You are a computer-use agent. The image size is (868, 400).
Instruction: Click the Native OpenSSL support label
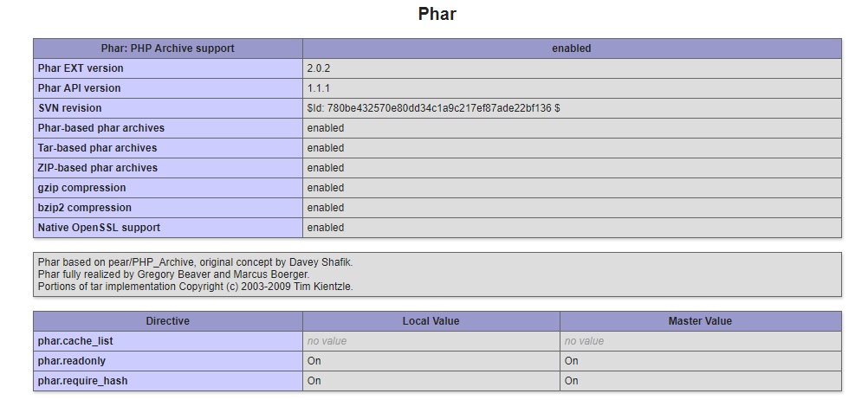click(99, 228)
